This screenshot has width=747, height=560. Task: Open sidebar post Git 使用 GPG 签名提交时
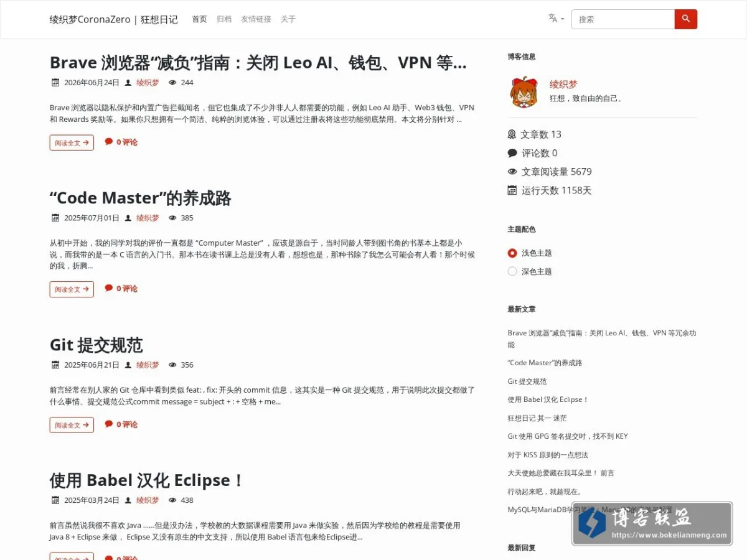568,436
